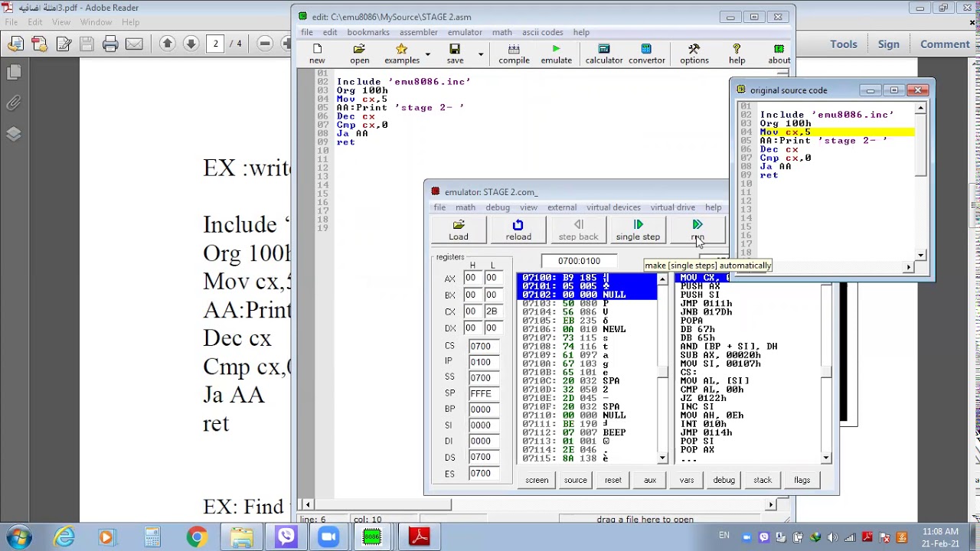Click the Windows Start button
The image size is (980, 551).
click(18, 536)
